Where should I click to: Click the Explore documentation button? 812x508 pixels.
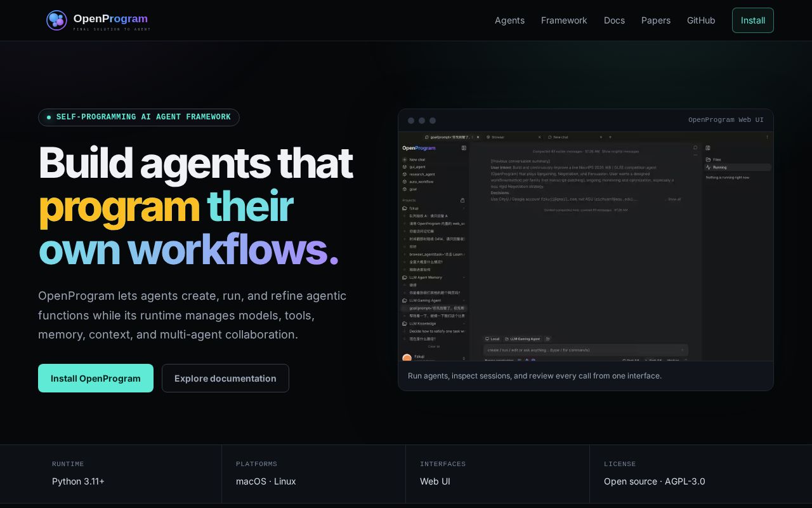pyautogui.click(x=225, y=378)
